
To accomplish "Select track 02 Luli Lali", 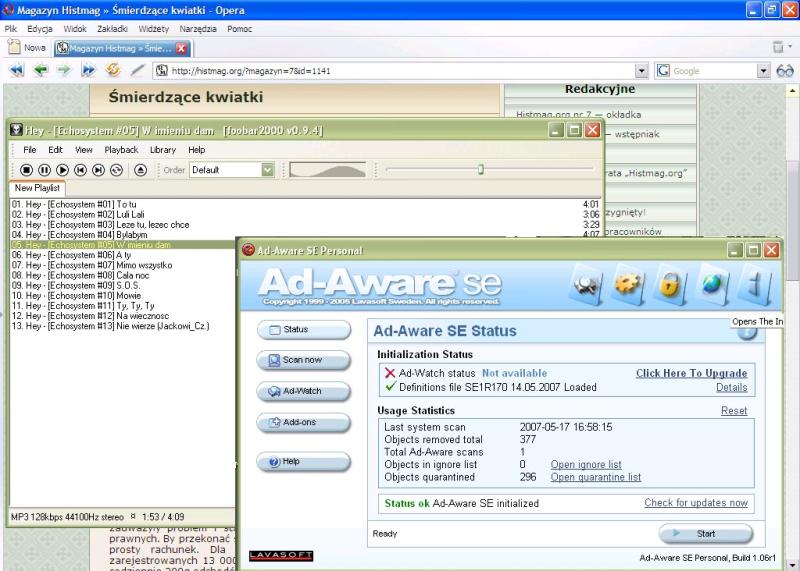I will pos(305,214).
